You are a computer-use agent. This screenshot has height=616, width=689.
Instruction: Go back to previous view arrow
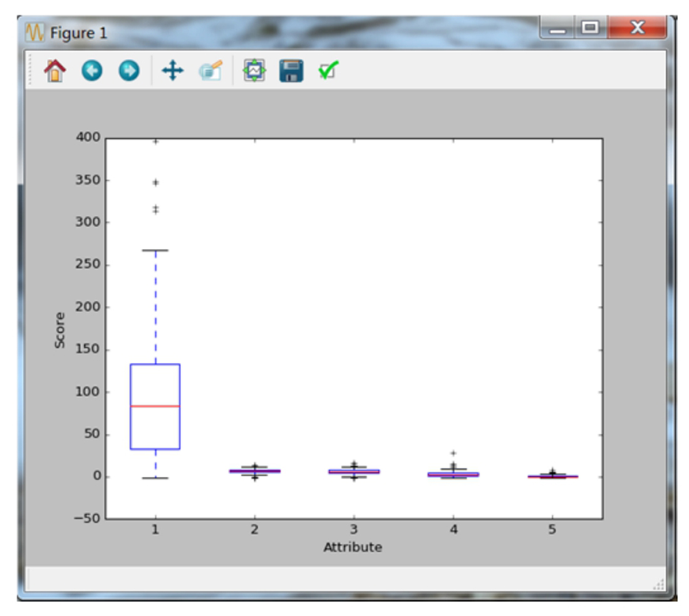[92, 71]
